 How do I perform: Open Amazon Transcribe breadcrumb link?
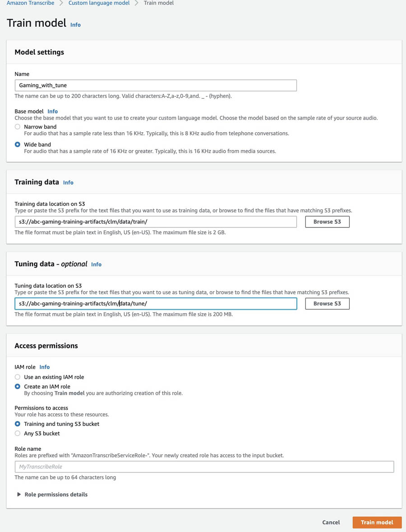(30, 3)
